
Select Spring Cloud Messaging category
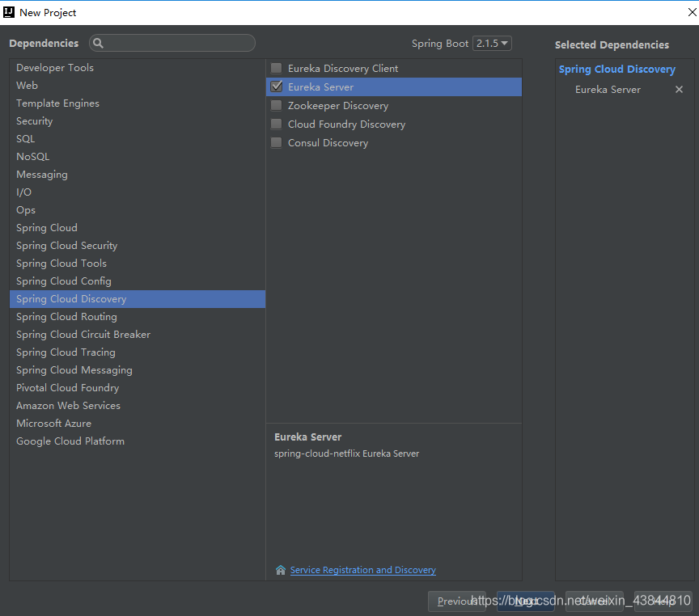click(138, 370)
